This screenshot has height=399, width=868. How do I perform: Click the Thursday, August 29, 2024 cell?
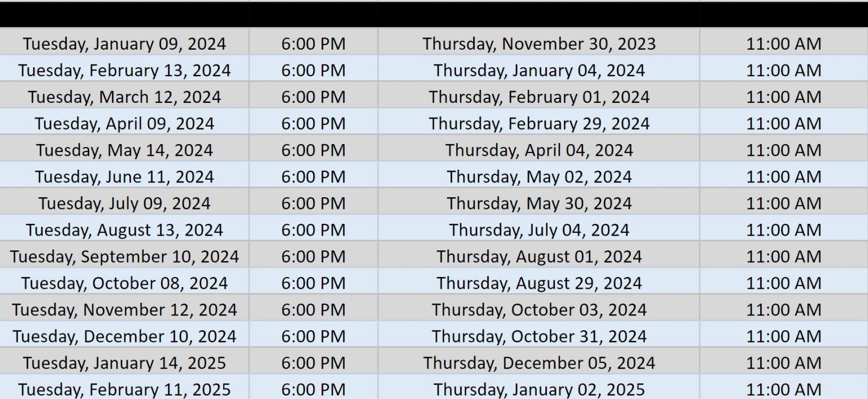click(x=539, y=283)
